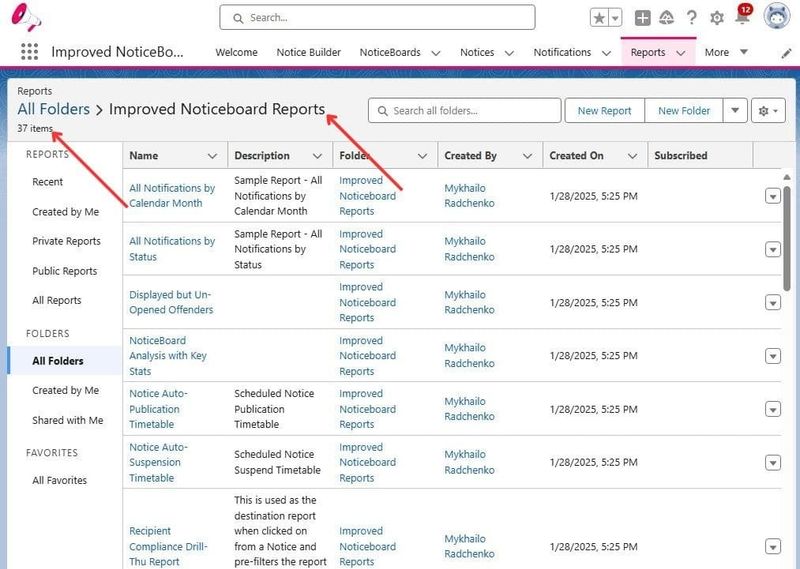Open row actions for Notice Auto-Publication Timetable
Image resolution: width=800 pixels, height=569 pixels.
click(x=772, y=409)
